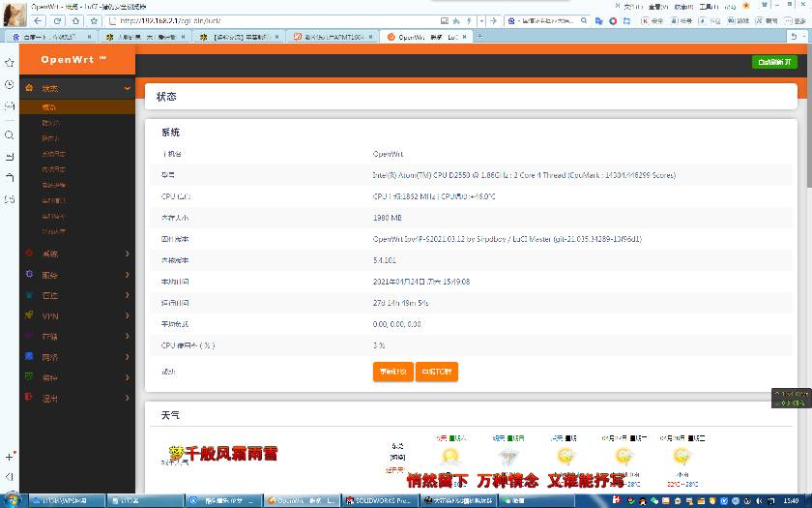Screen dimensions: 812x508
Task: Click the second orange button in 活动 row
Action: pos(437,372)
